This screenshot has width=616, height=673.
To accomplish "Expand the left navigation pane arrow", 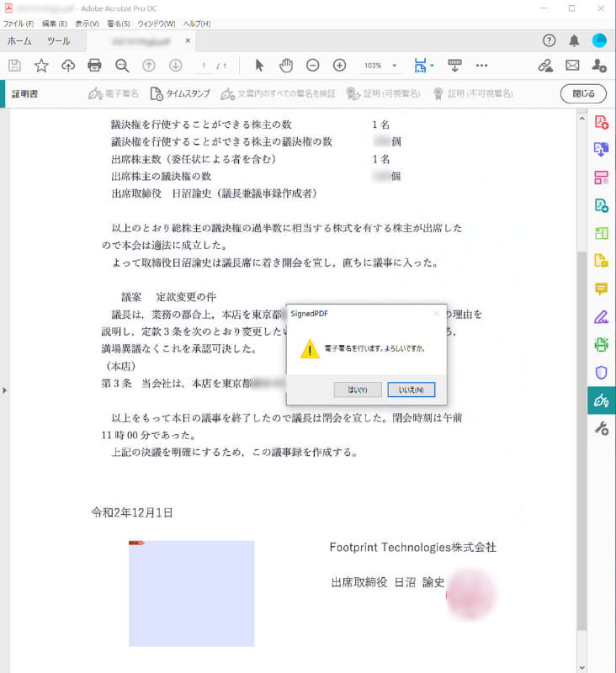I will tap(5, 390).
